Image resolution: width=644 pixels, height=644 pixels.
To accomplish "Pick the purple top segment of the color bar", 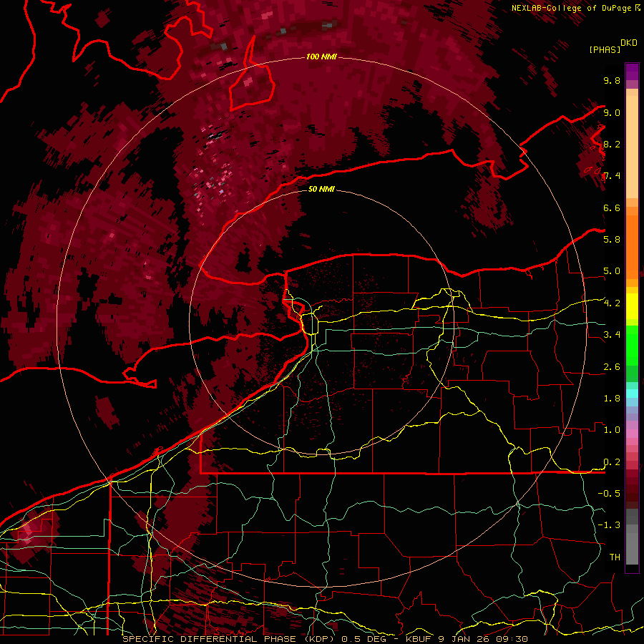I will point(632,72).
